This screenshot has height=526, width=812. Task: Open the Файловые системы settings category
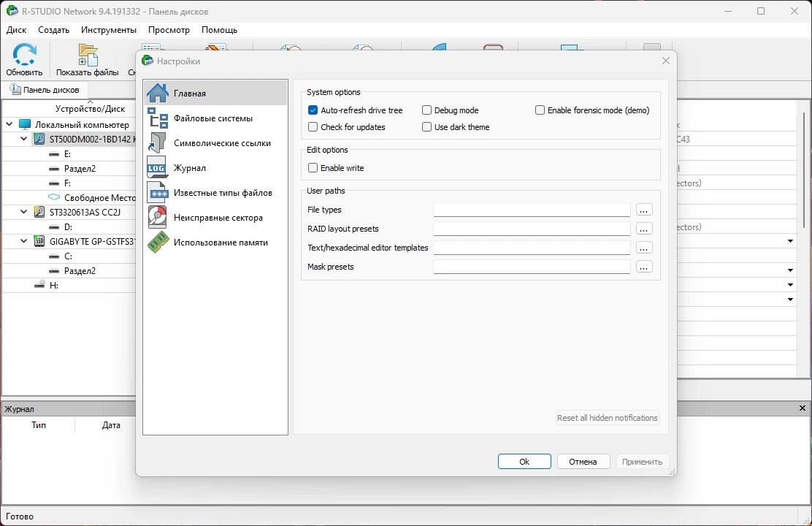pyautogui.click(x=215, y=118)
